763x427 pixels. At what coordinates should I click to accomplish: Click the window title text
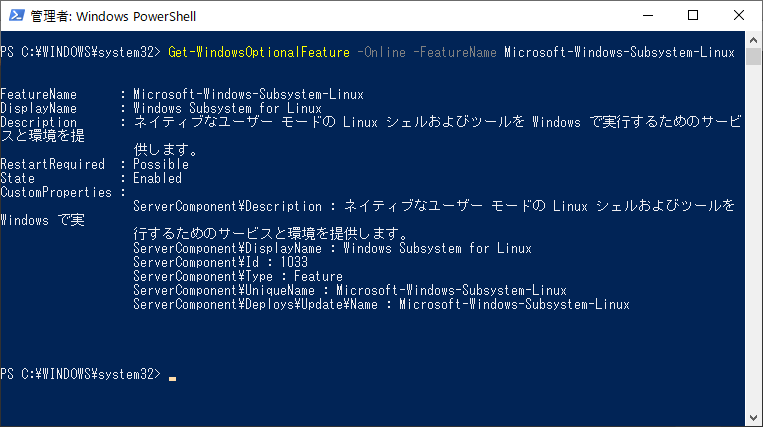pyautogui.click(x=113, y=16)
